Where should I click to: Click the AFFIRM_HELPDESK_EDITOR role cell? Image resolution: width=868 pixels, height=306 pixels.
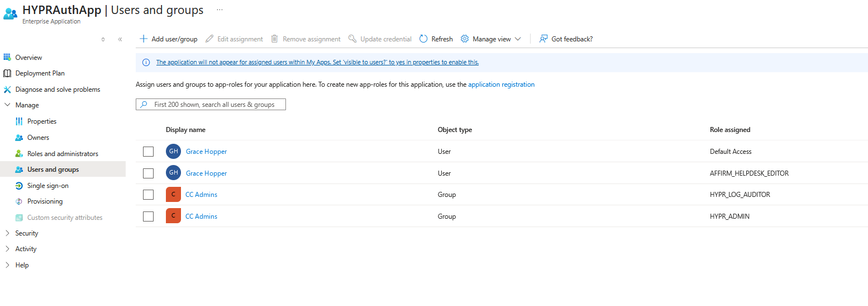tap(749, 173)
